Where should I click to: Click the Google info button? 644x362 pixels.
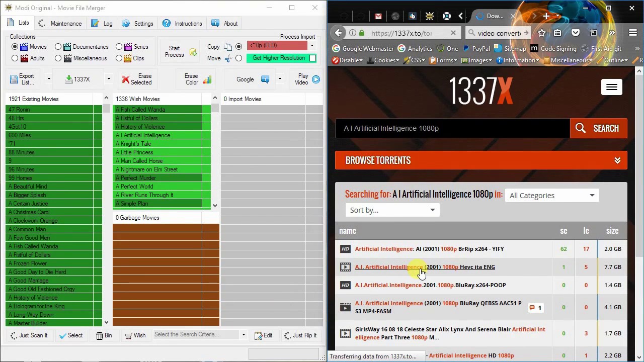point(253,79)
